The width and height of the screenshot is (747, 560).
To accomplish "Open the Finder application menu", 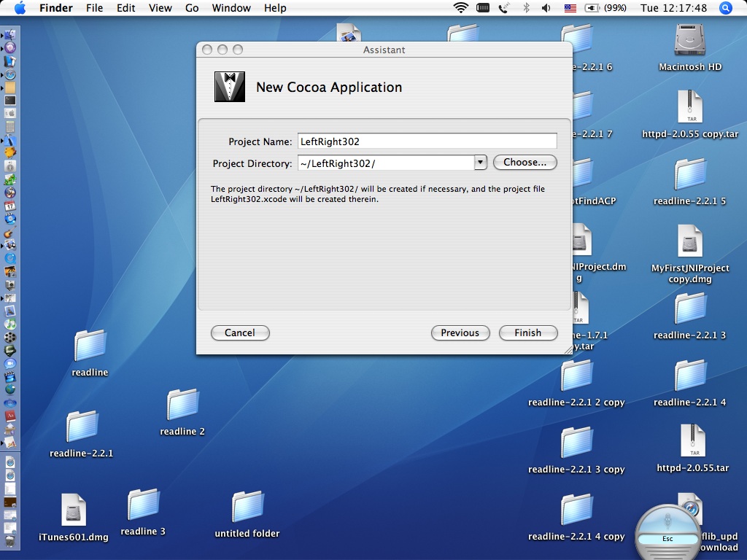I will tap(55, 8).
